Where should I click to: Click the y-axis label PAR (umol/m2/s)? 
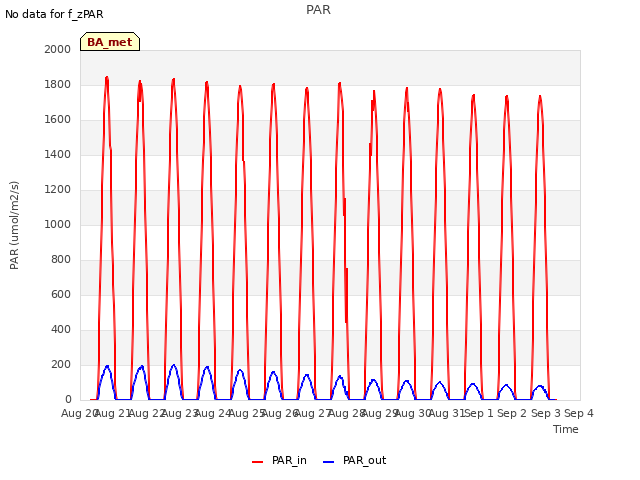pyautogui.click(x=14, y=225)
